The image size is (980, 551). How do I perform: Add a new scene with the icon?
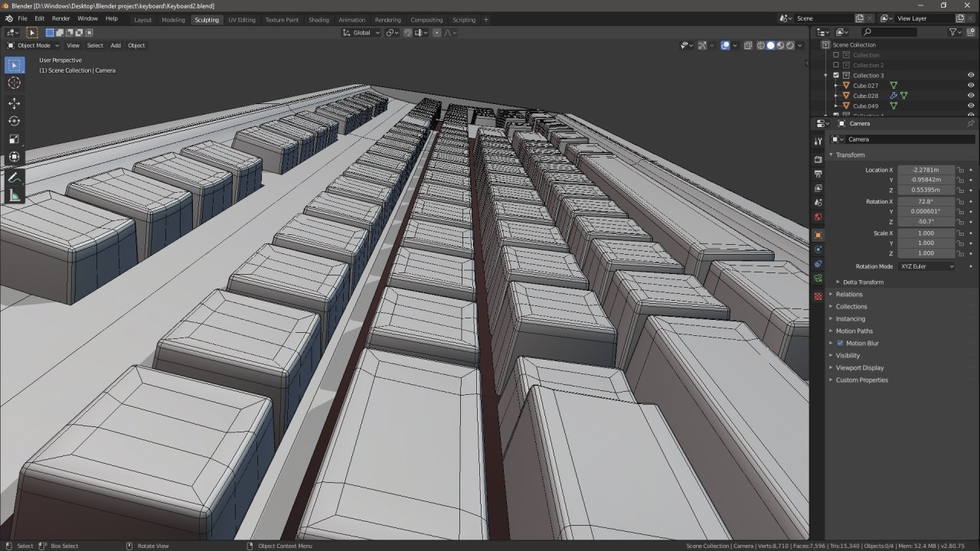(860, 18)
